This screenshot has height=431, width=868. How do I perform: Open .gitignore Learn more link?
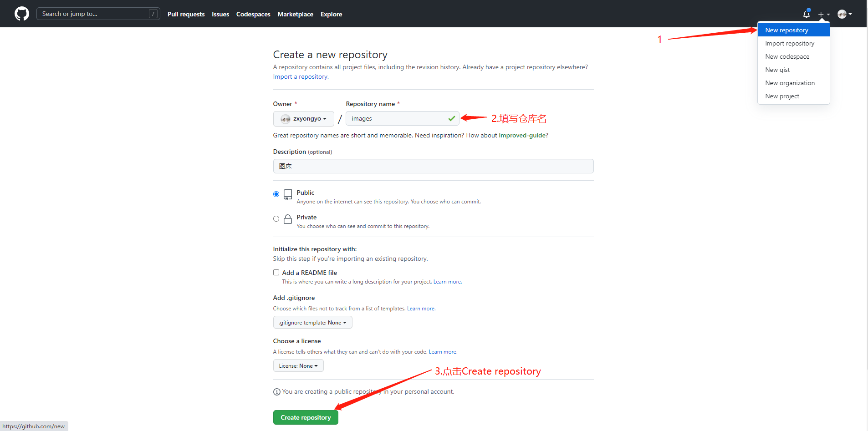421,309
